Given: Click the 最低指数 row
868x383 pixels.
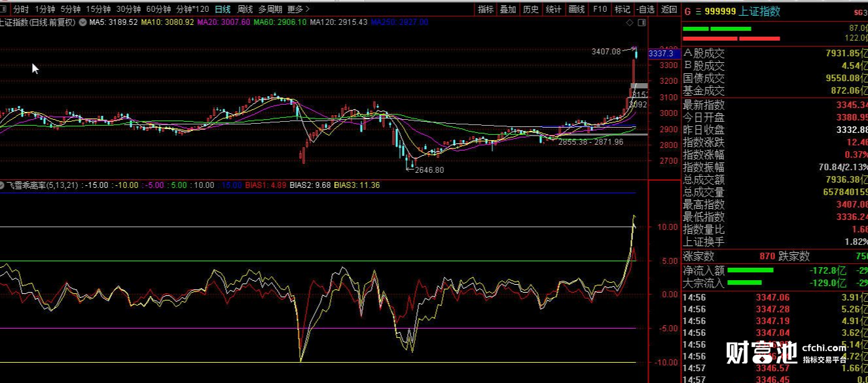Looking at the screenshot, I should pyautogui.click(x=775, y=217).
